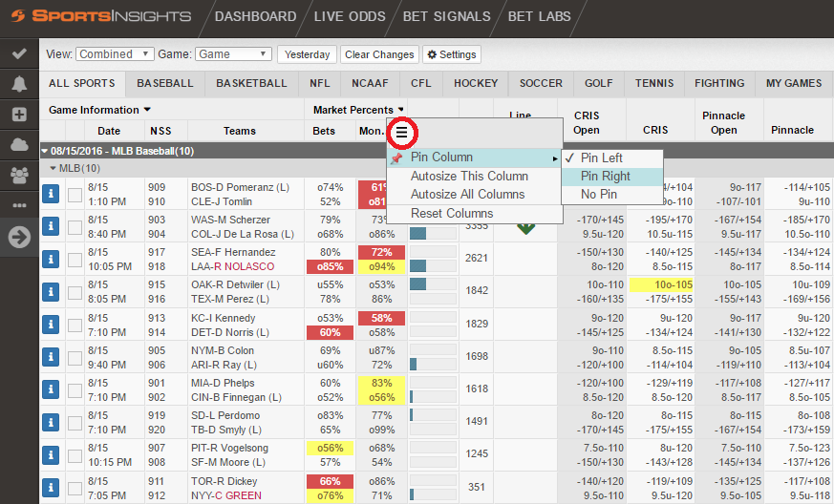Collapse the 08/15/2016 MLB Baseball group

[x=45, y=151]
